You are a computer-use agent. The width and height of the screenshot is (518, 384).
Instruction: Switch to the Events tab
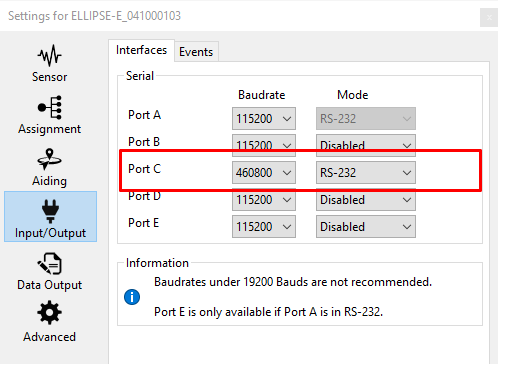[196, 52]
